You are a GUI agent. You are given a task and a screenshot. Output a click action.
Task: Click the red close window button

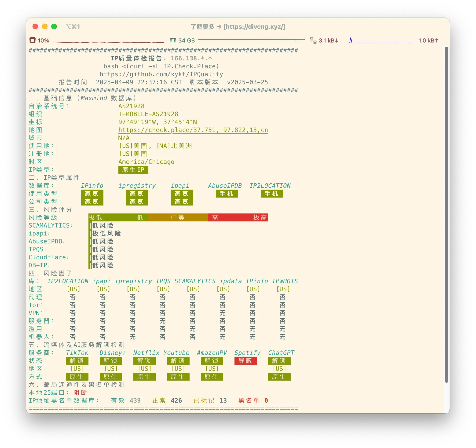pyautogui.click(x=35, y=26)
